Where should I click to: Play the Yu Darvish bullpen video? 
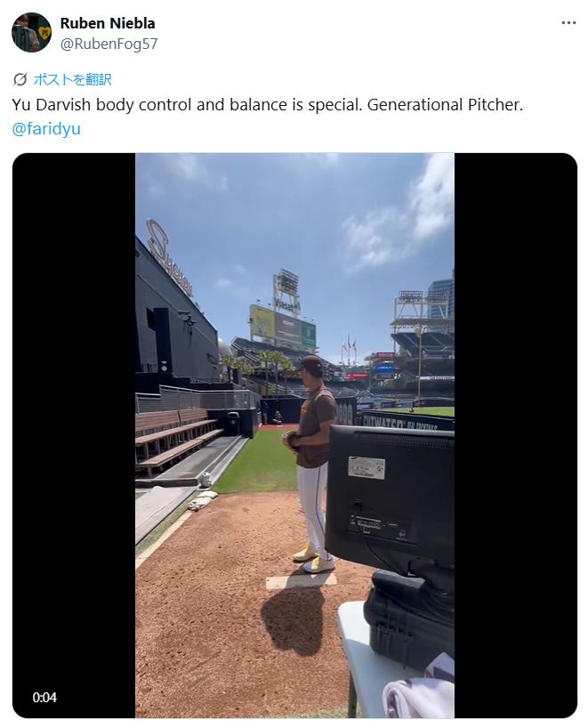[x=294, y=435]
